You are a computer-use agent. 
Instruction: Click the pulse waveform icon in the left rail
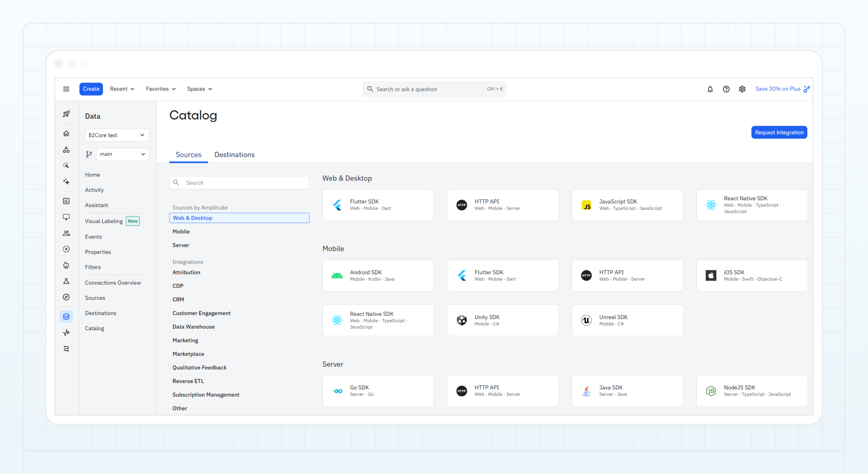pos(66,333)
